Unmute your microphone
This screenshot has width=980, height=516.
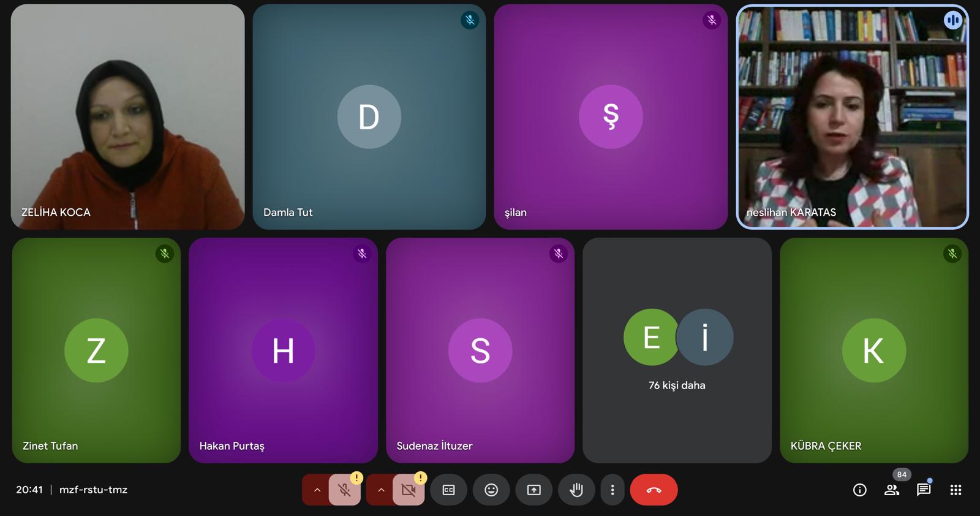(x=344, y=490)
